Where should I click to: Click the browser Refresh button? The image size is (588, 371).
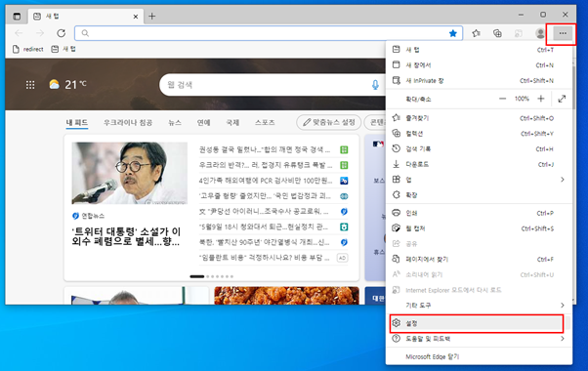point(62,33)
